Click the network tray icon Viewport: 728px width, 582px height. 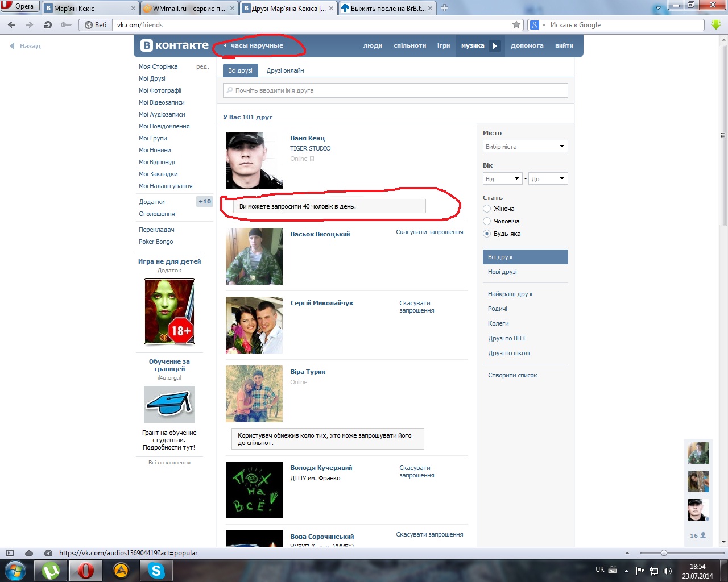pos(654,571)
